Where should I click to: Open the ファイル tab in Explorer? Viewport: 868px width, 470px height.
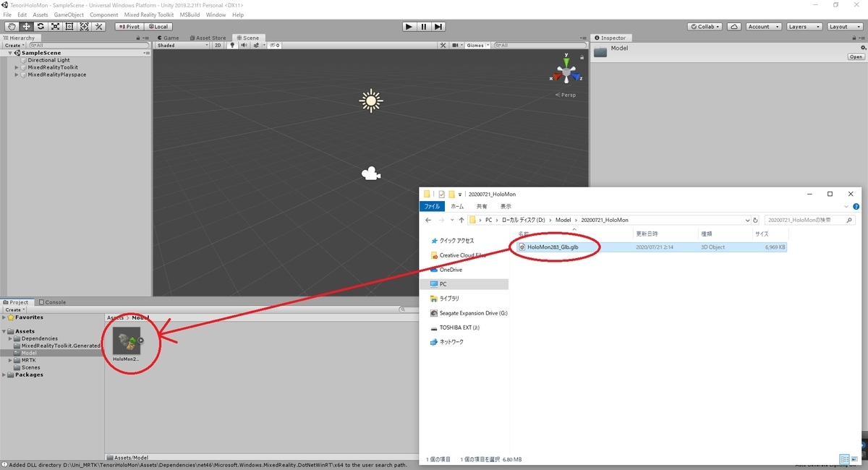(x=432, y=206)
